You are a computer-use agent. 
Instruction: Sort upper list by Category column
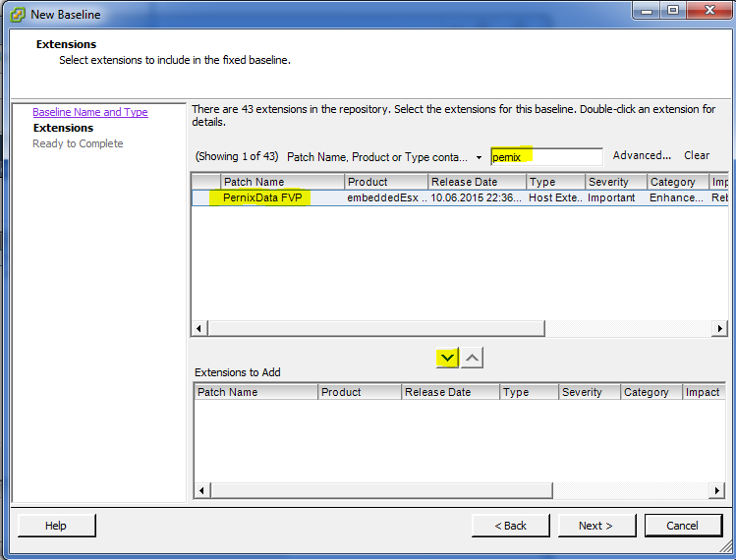(678, 182)
